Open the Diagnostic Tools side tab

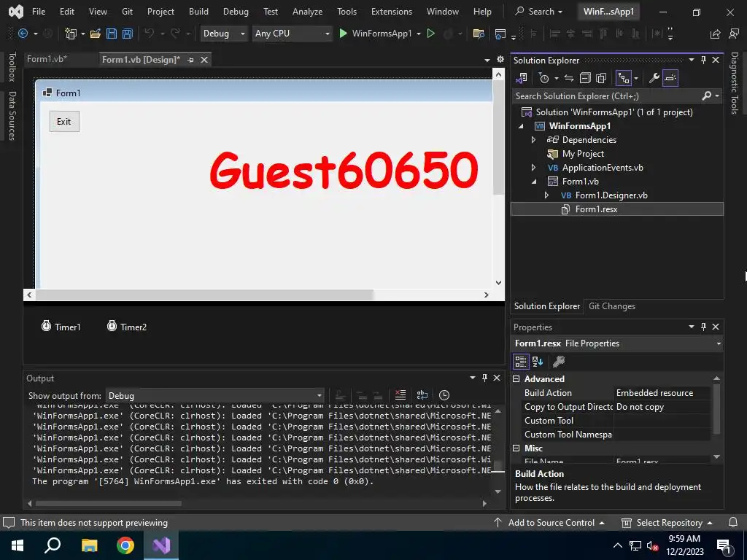point(735,83)
